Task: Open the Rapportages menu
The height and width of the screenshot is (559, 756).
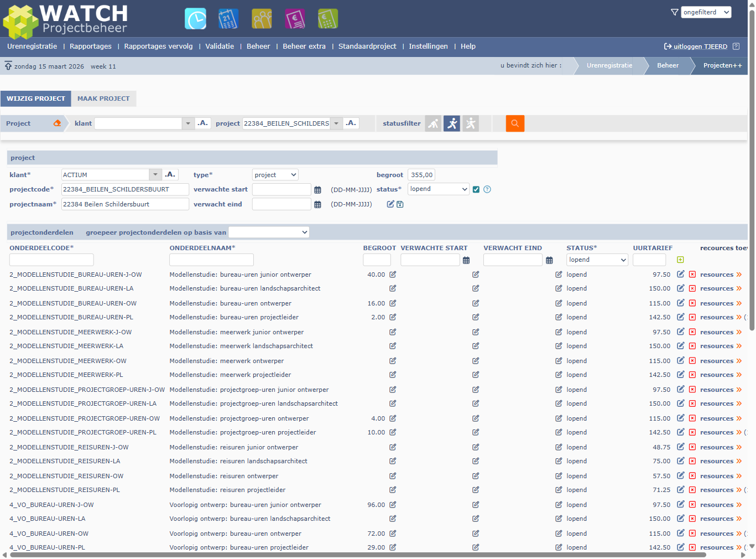Action: [x=91, y=46]
